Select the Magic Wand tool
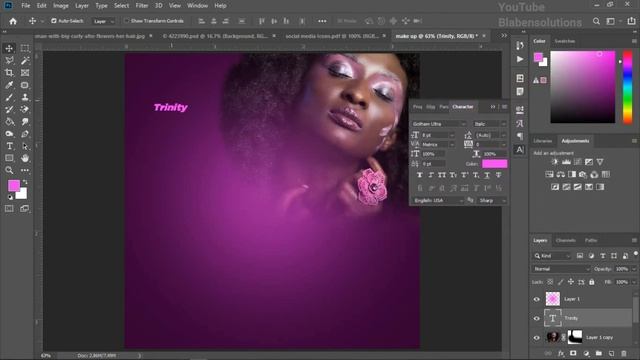 25,60
